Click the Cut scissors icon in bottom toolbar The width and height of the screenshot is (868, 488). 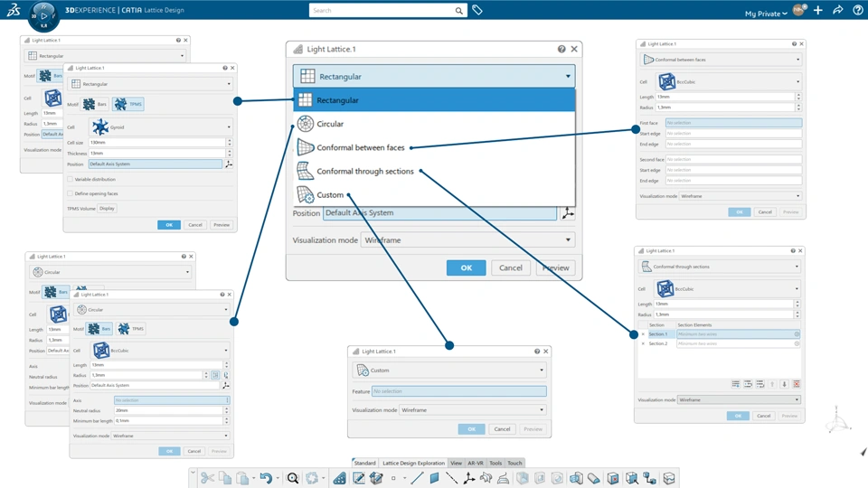pos(207,478)
